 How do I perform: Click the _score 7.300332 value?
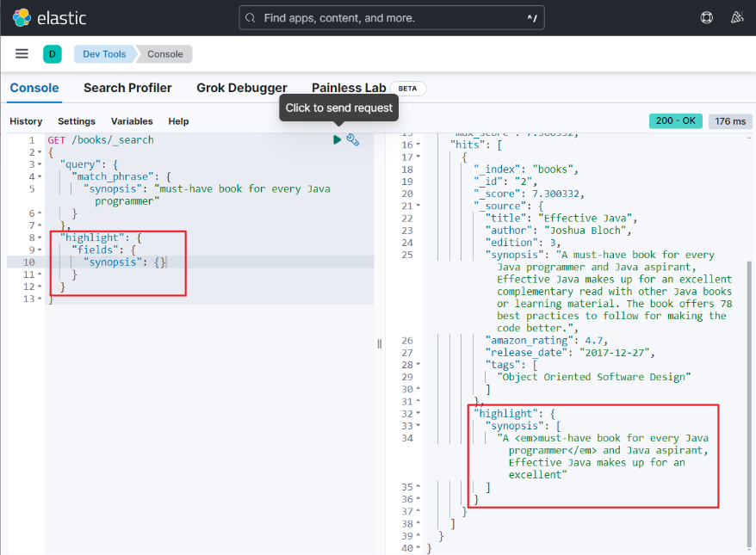pos(555,194)
